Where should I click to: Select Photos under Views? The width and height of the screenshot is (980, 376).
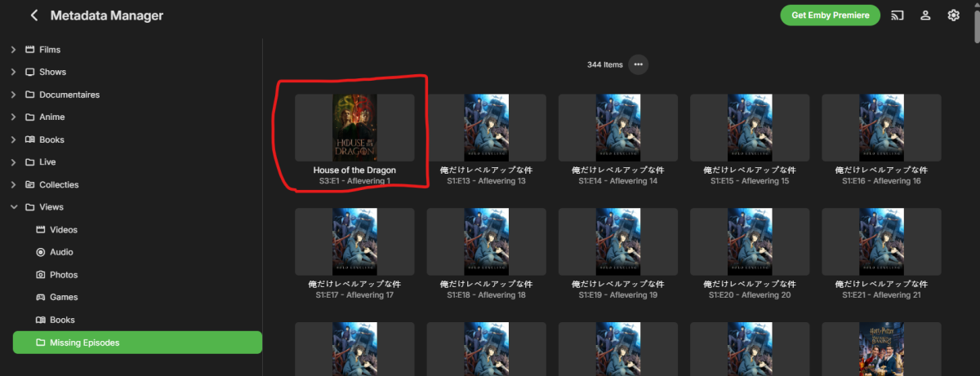click(x=64, y=275)
